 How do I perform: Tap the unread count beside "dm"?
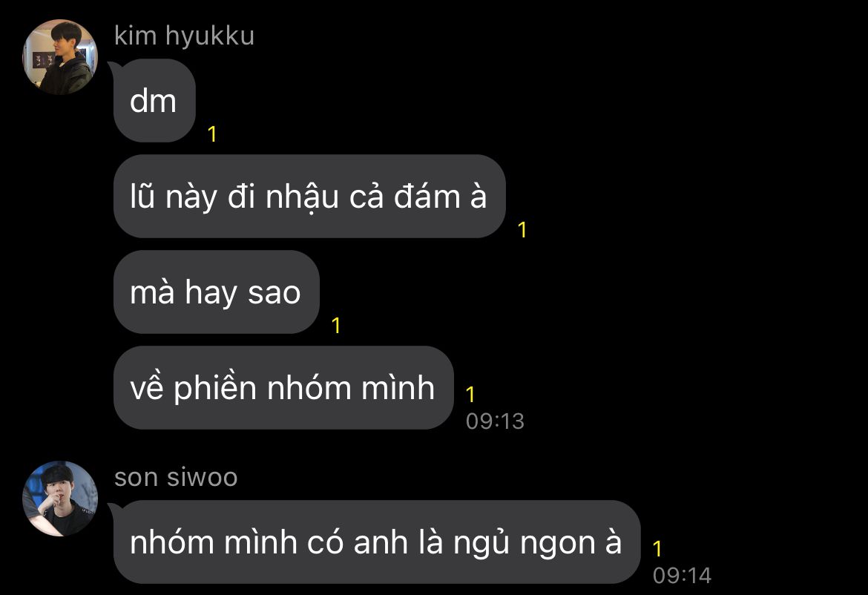212,134
